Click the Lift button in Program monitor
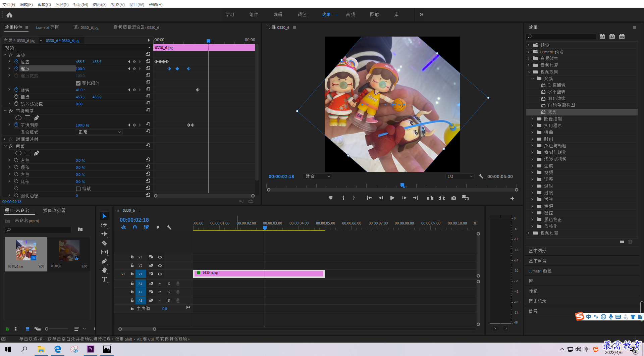 [430, 198]
